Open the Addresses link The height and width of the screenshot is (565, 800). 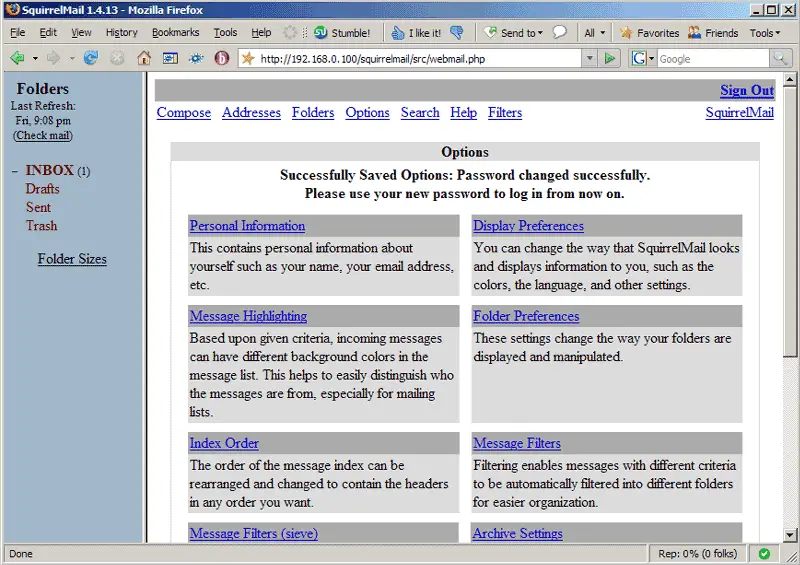[251, 112]
